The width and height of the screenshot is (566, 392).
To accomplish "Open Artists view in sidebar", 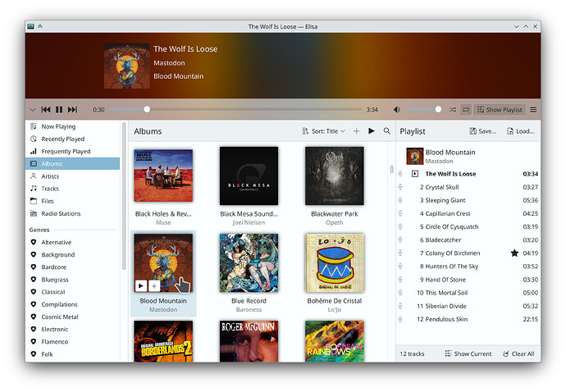I will tap(50, 176).
